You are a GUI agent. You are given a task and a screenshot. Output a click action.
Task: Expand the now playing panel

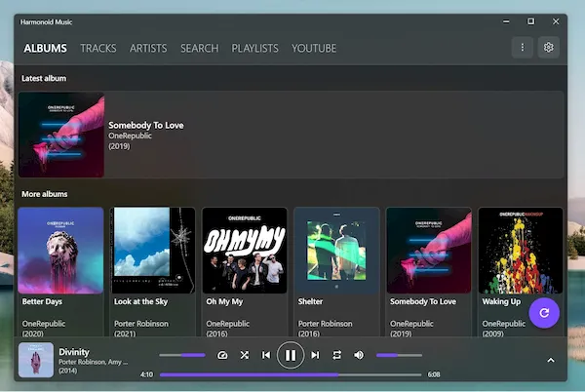[x=551, y=360]
